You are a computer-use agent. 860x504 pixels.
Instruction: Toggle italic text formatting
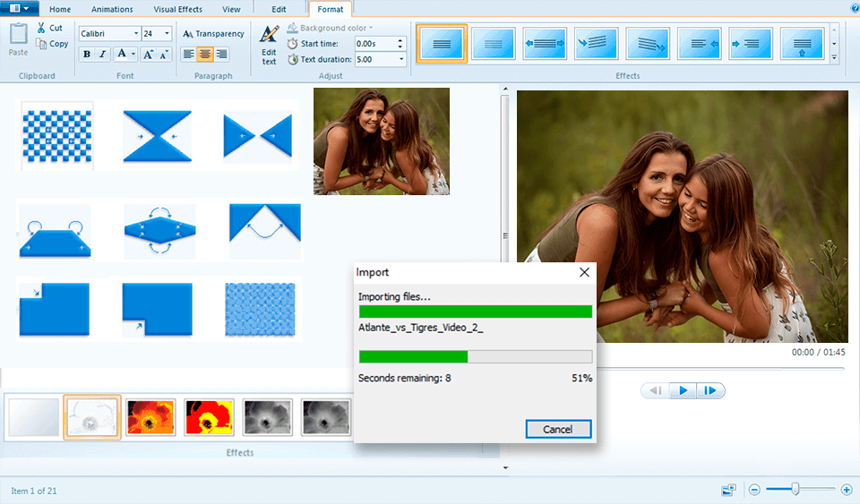pos(103,55)
